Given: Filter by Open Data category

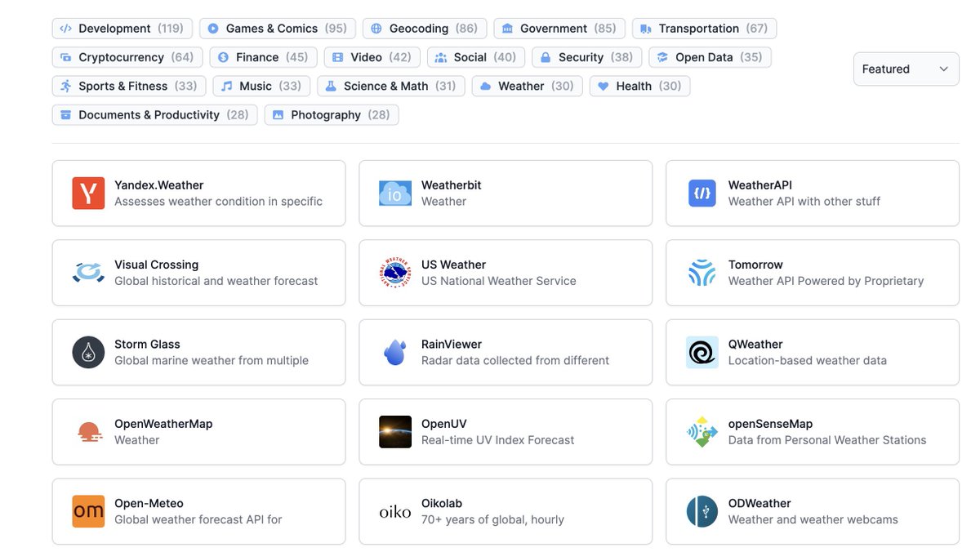Looking at the screenshot, I should [710, 57].
